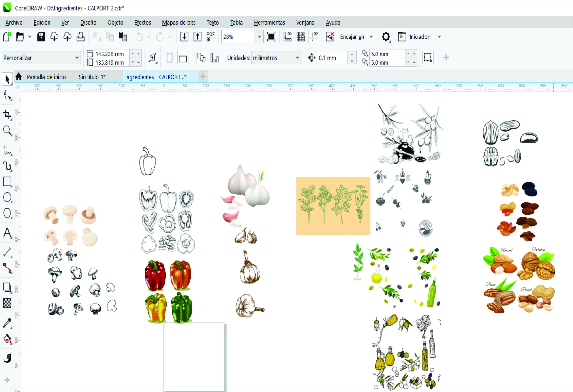
Task: Select the Color Eyedropper tool
Action: pos(7,323)
